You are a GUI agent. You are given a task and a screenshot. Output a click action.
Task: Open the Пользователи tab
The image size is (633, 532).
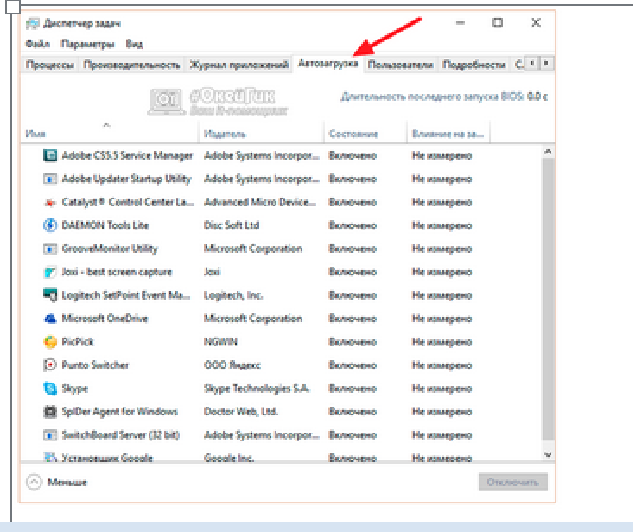click(x=400, y=65)
